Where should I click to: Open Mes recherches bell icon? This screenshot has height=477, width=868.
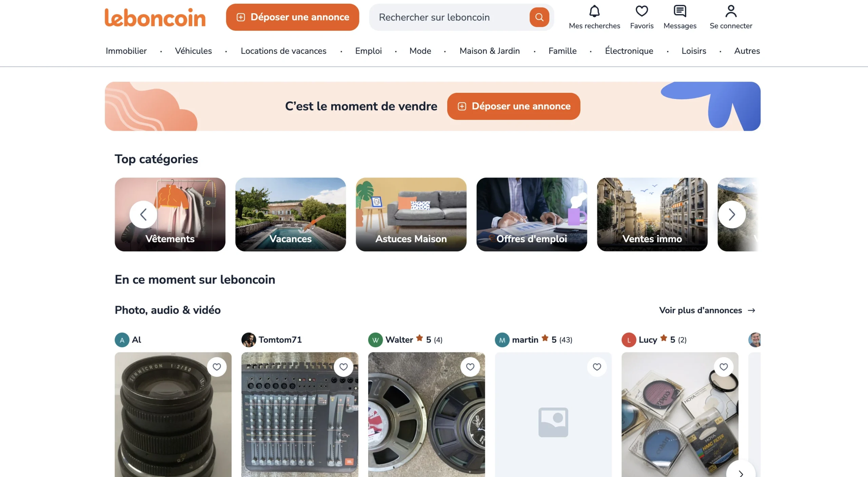click(594, 12)
